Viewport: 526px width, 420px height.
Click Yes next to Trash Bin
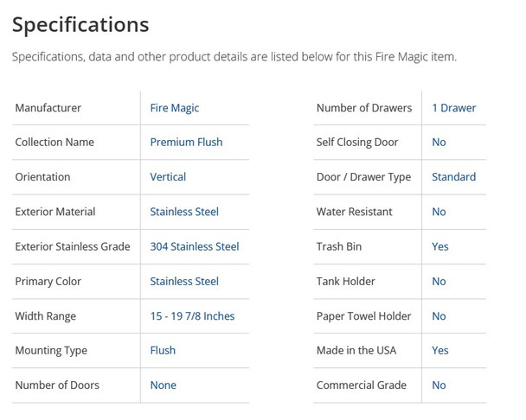click(x=439, y=246)
